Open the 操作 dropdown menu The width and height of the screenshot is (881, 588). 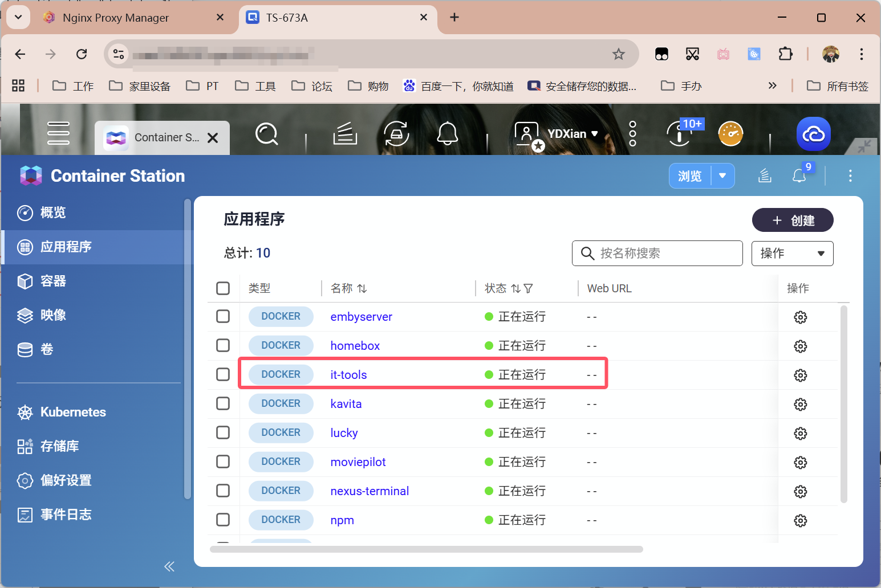tap(792, 253)
